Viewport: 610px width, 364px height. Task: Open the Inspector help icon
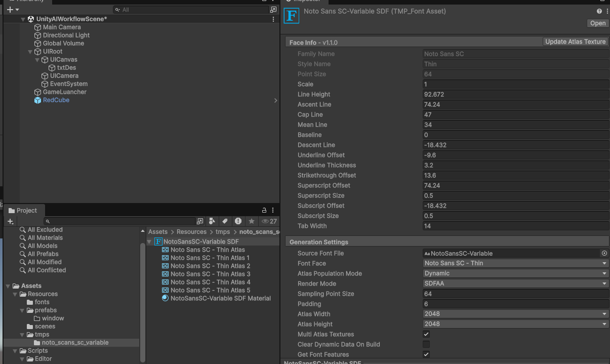[599, 11]
